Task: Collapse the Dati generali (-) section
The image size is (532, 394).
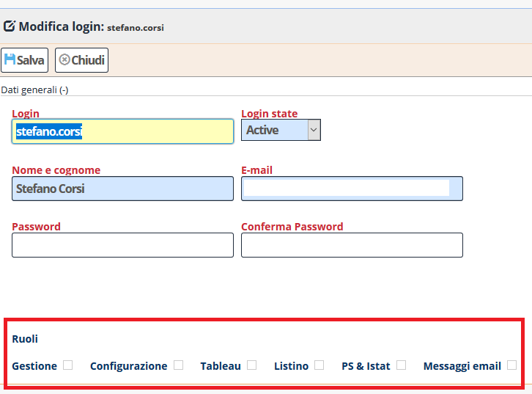Action: 34,90
